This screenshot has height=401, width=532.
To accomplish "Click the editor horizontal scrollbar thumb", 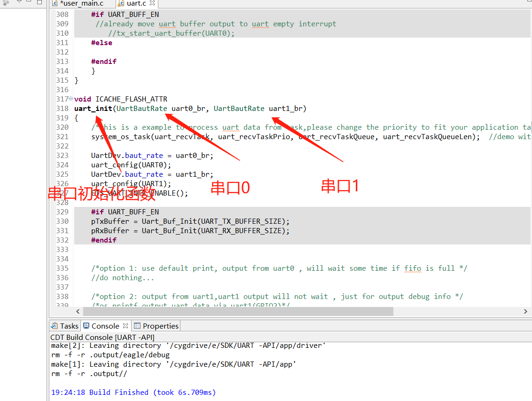I will point(238,311).
